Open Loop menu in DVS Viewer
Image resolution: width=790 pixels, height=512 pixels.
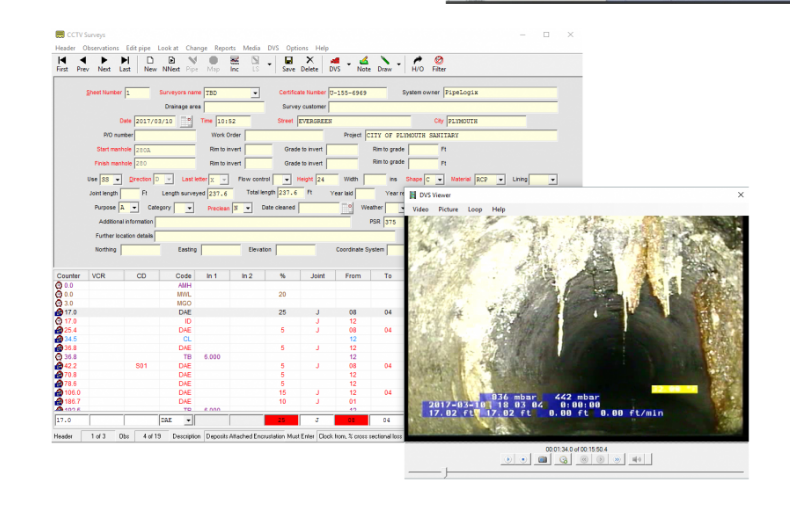pos(475,209)
